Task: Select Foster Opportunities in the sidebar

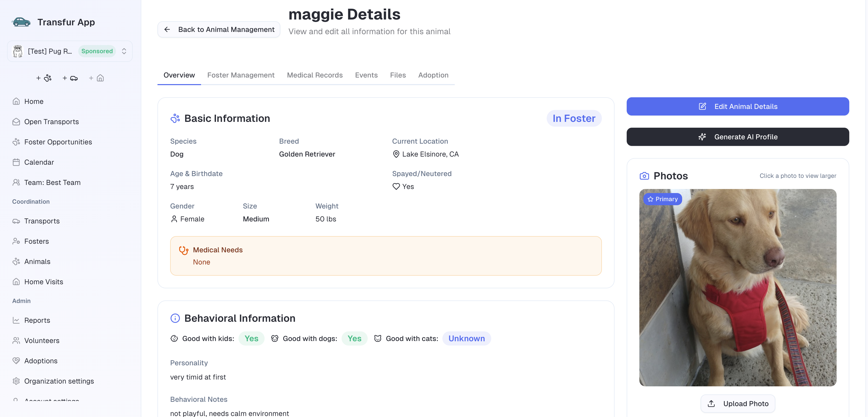Action: pyautogui.click(x=58, y=142)
